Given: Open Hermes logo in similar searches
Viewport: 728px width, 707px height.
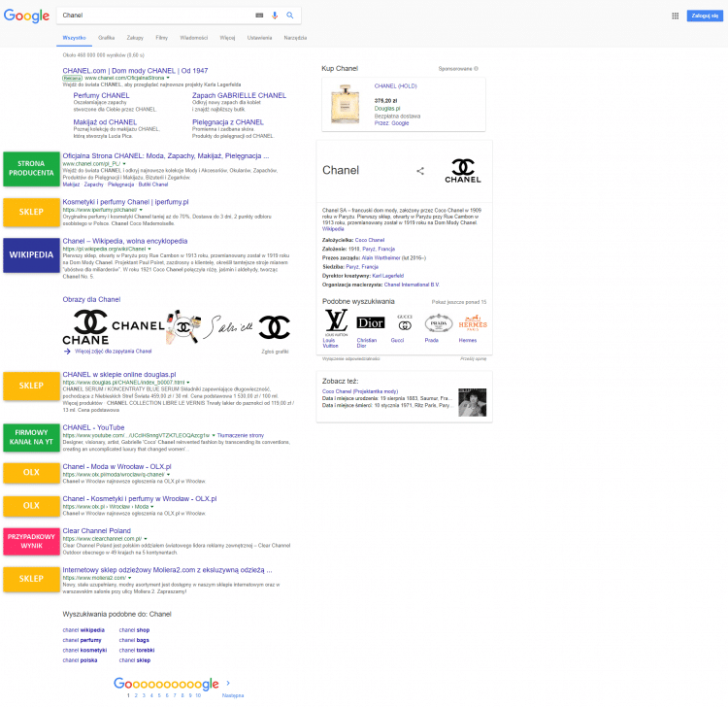Looking at the screenshot, I should [473, 322].
